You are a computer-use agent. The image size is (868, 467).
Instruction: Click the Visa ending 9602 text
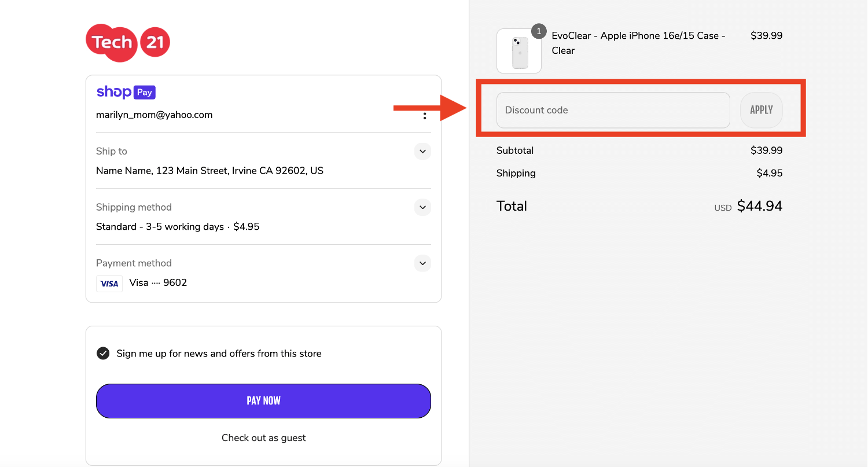pyautogui.click(x=158, y=283)
